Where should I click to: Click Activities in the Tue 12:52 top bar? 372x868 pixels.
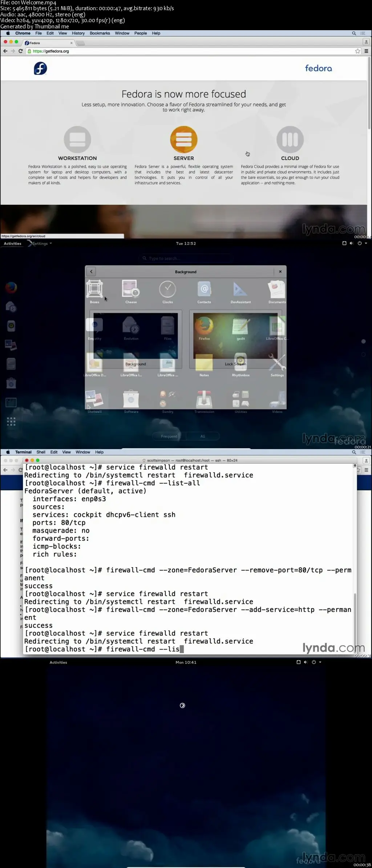[x=13, y=244]
